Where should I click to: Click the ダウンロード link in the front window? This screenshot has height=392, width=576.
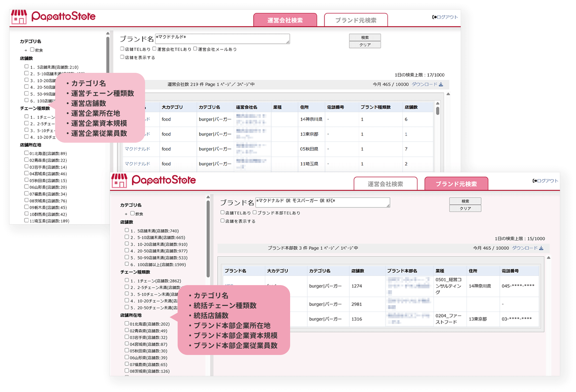point(524,248)
